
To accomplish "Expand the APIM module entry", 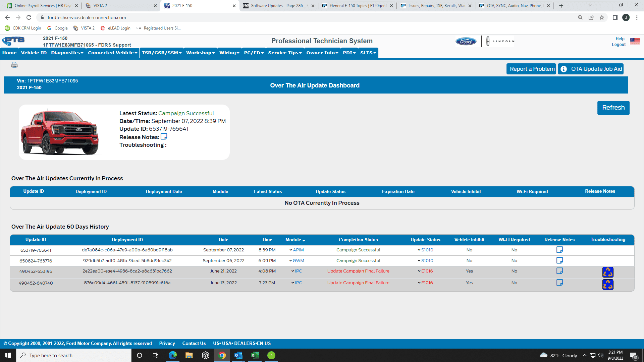I will coord(291,250).
